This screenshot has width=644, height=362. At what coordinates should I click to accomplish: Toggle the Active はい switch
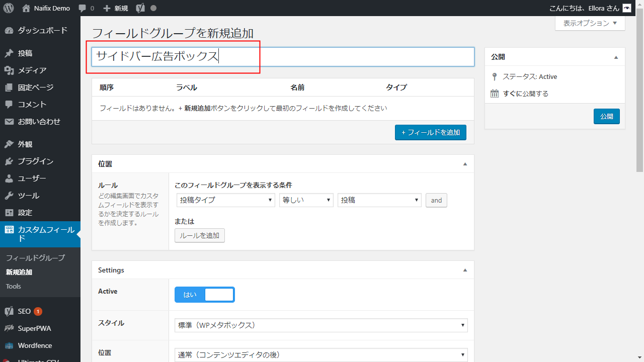205,295
